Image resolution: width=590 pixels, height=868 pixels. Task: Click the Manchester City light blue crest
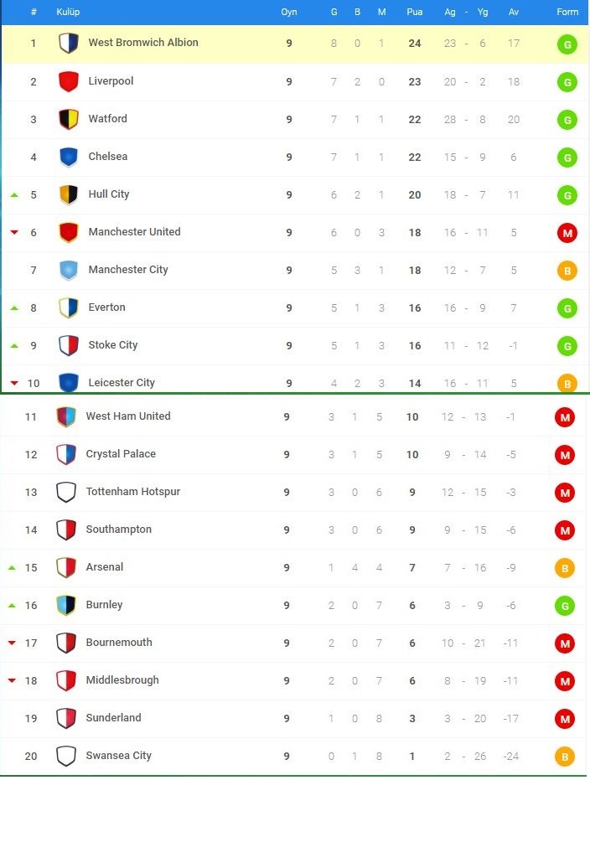click(69, 270)
